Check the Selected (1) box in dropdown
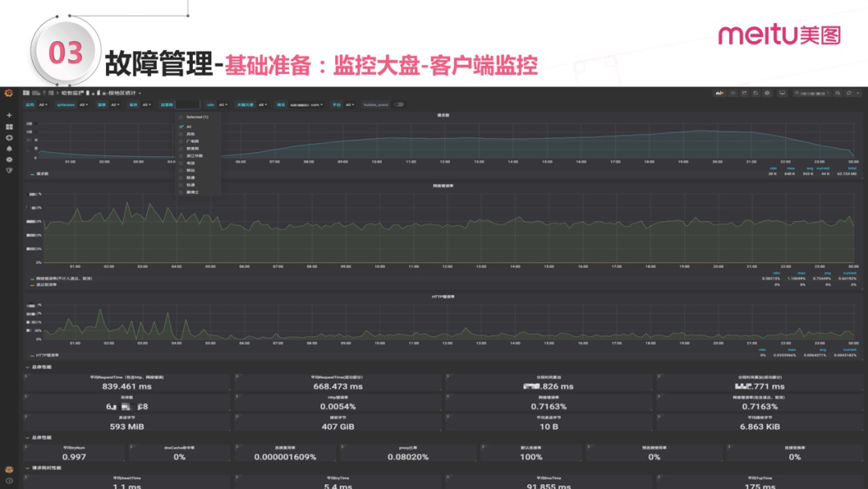 [x=181, y=117]
